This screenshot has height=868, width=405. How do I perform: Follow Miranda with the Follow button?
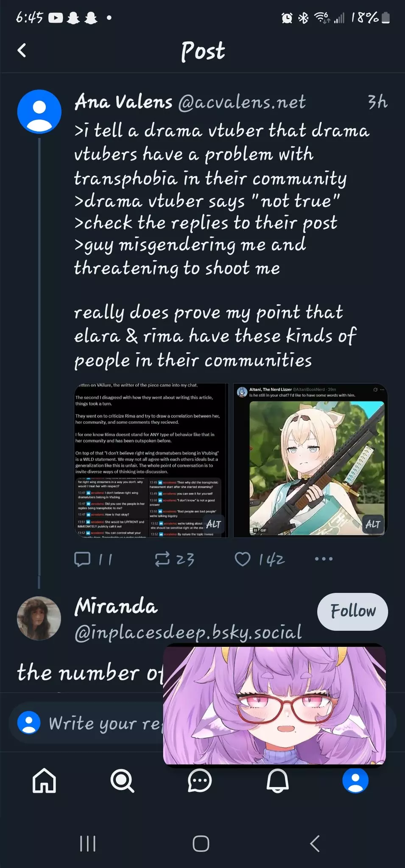(x=352, y=612)
